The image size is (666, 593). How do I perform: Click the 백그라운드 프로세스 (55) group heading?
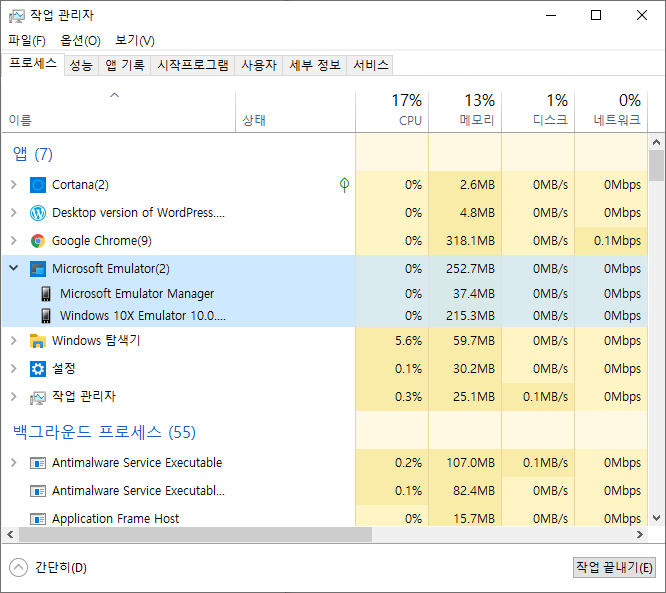(x=104, y=432)
